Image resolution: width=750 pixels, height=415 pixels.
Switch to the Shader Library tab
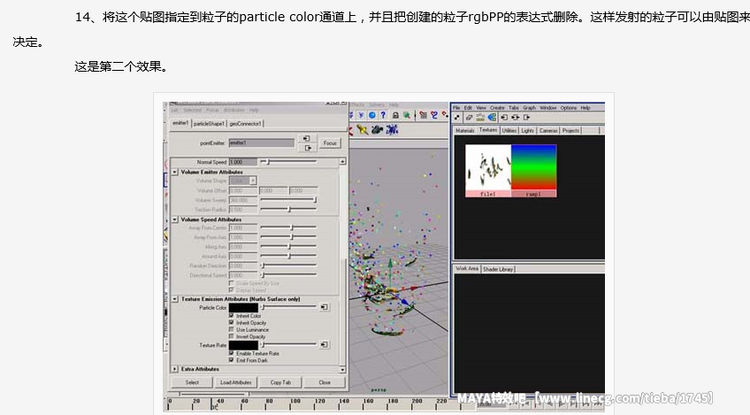pos(498,269)
